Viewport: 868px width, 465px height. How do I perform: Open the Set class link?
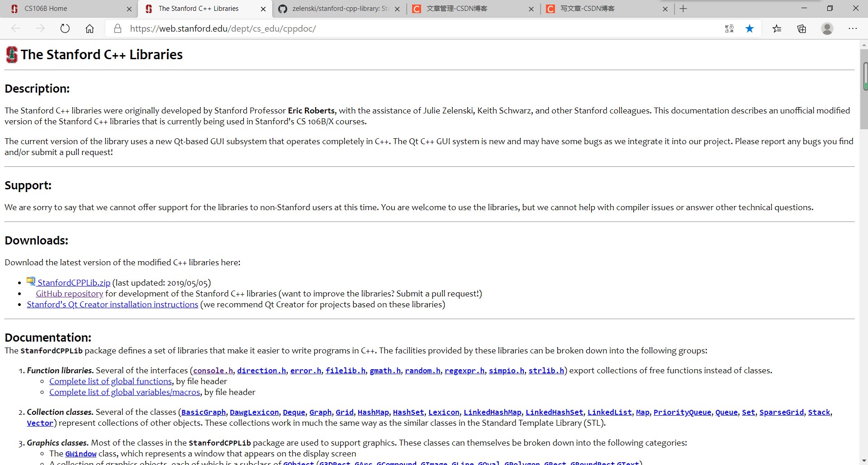(749, 412)
